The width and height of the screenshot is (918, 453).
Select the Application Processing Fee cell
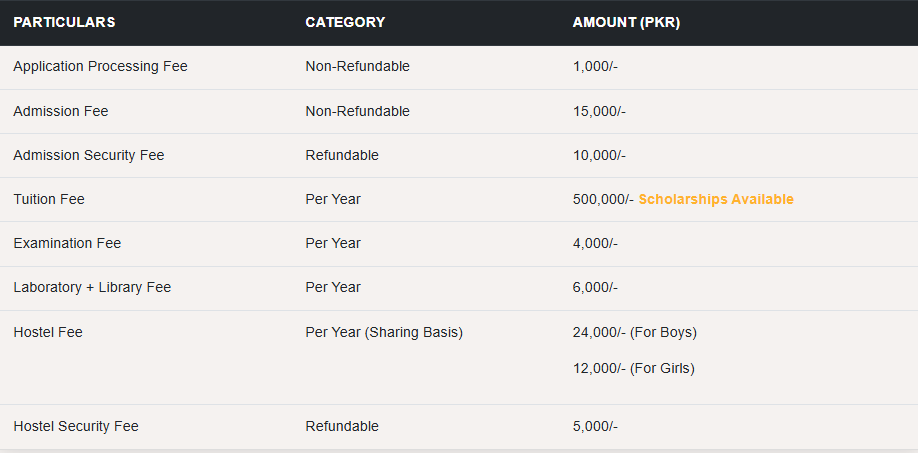pyautogui.click(x=100, y=66)
